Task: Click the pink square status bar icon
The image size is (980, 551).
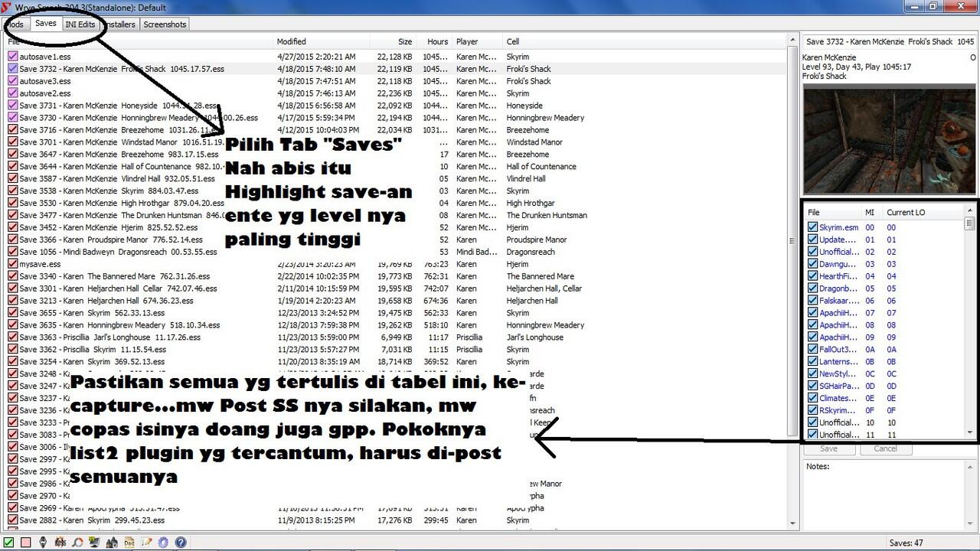Action: coord(25,543)
